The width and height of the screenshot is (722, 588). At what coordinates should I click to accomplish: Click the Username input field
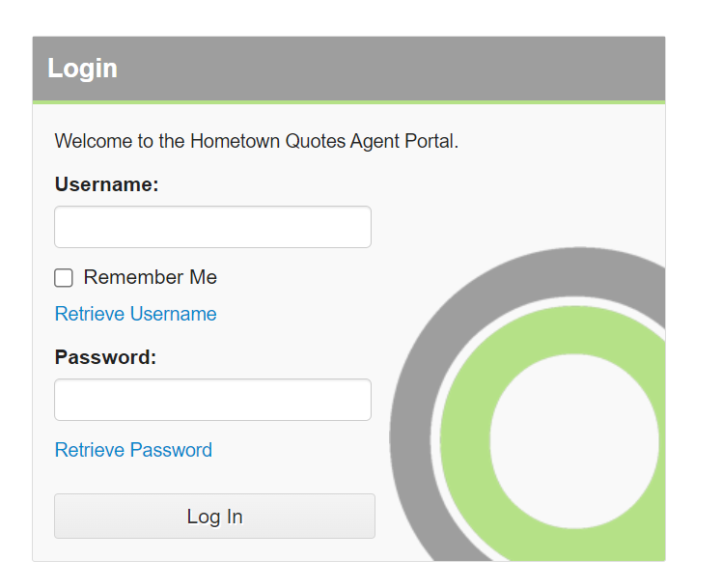click(212, 227)
